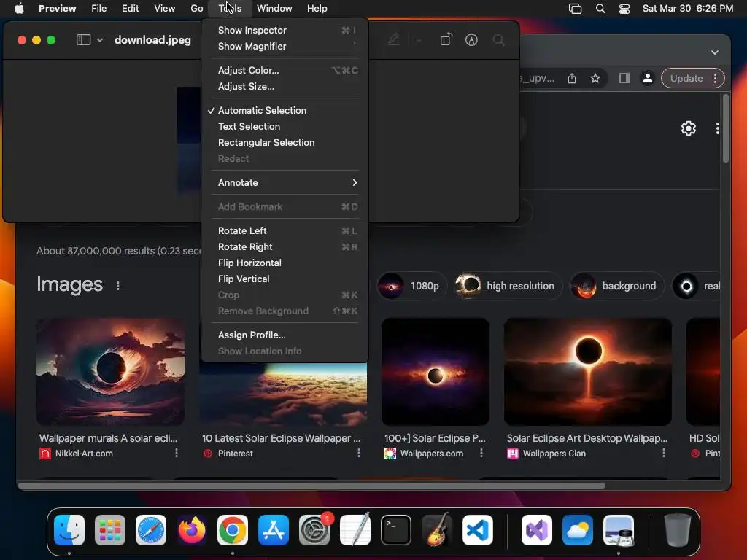This screenshot has width=747, height=560.
Task: Open the Apple menu
Action: click(x=19, y=8)
